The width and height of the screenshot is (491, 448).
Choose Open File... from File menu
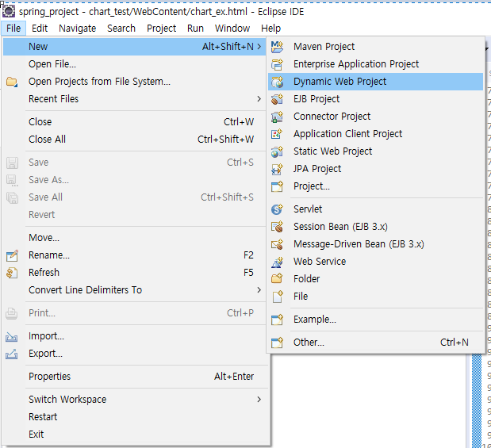pos(135,64)
